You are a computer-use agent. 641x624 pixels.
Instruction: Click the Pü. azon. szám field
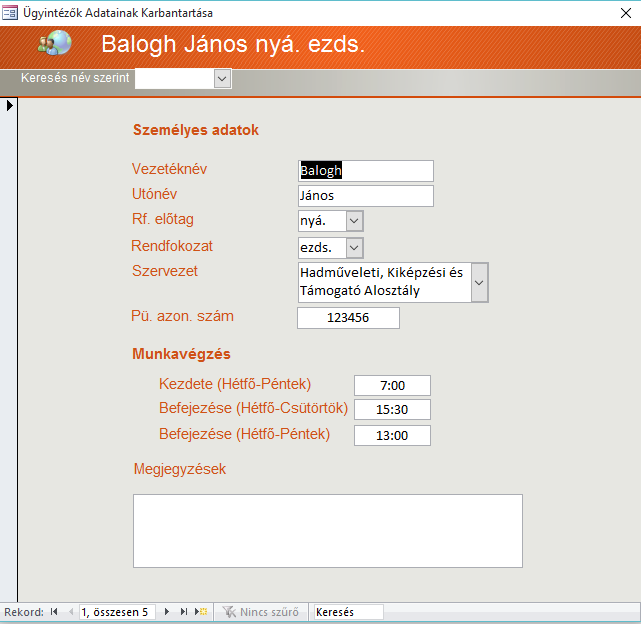click(348, 318)
